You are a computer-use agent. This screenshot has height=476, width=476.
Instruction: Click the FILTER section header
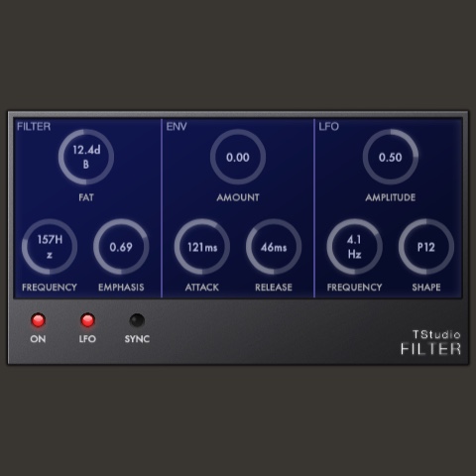[x=34, y=127]
